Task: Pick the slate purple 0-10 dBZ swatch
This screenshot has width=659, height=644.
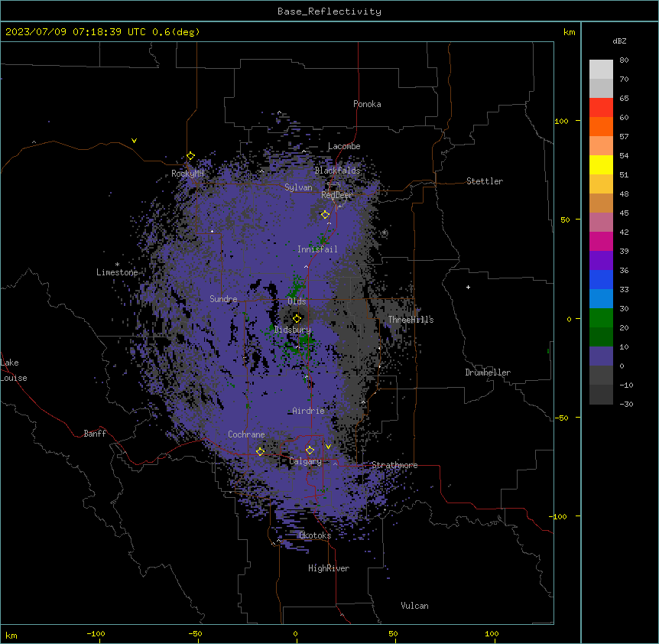Action: [601, 356]
